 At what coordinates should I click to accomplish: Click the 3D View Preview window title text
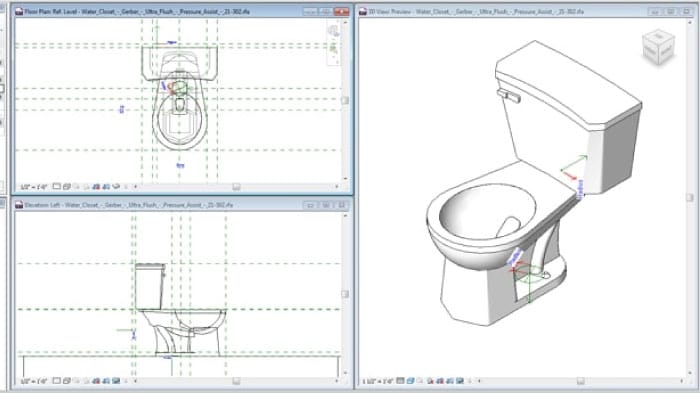[x=476, y=12]
